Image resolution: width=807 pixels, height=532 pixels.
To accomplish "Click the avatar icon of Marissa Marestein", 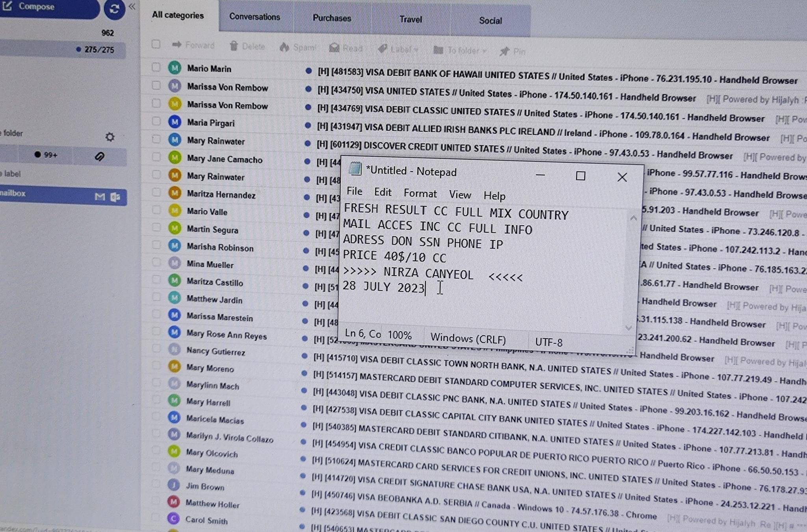I will pos(175,315).
